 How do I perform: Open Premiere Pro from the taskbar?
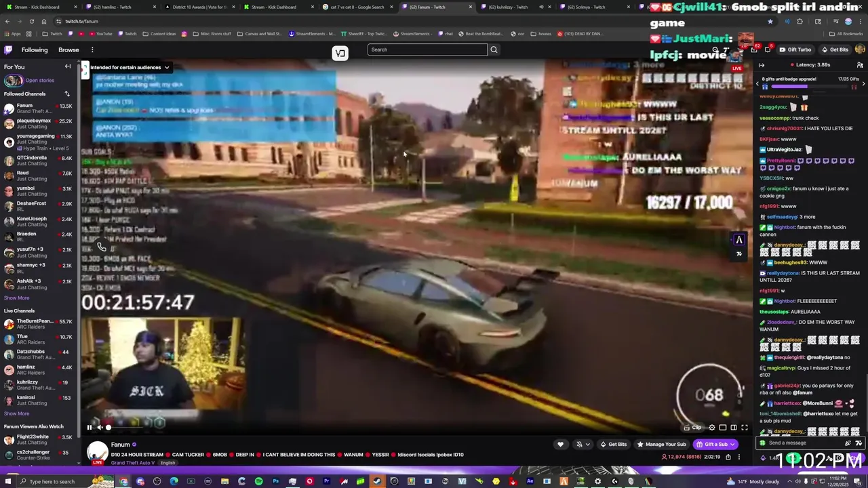[x=326, y=481]
